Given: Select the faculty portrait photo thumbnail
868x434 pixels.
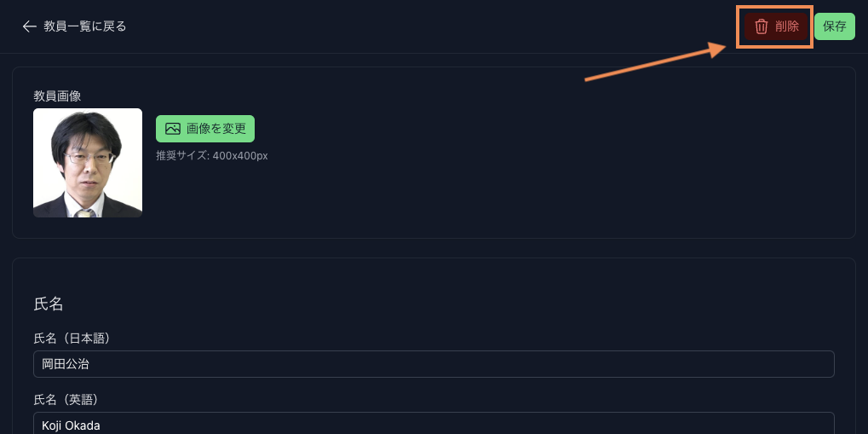Looking at the screenshot, I should [x=88, y=163].
